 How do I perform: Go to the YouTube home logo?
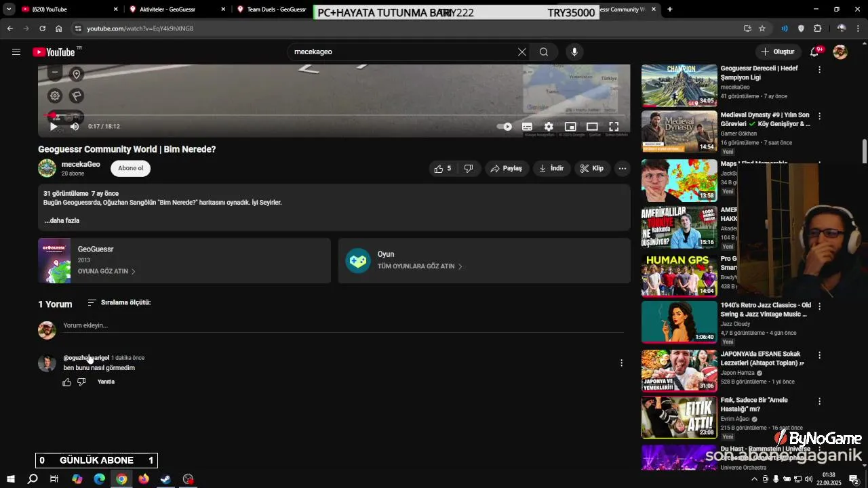pos(54,52)
